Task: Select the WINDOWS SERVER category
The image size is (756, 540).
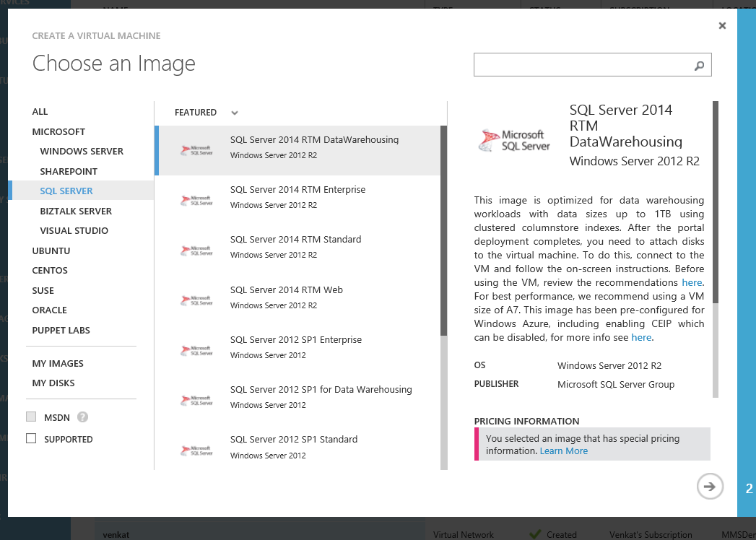Action: [81, 151]
